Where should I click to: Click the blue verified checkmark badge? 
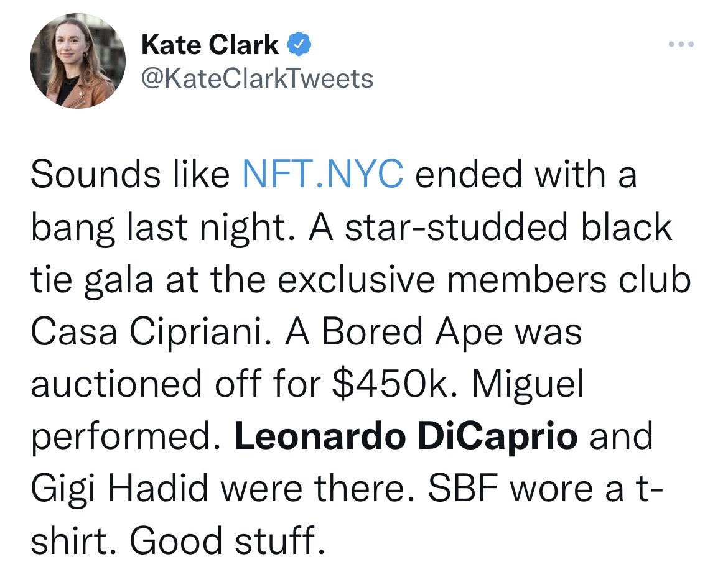tap(299, 44)
